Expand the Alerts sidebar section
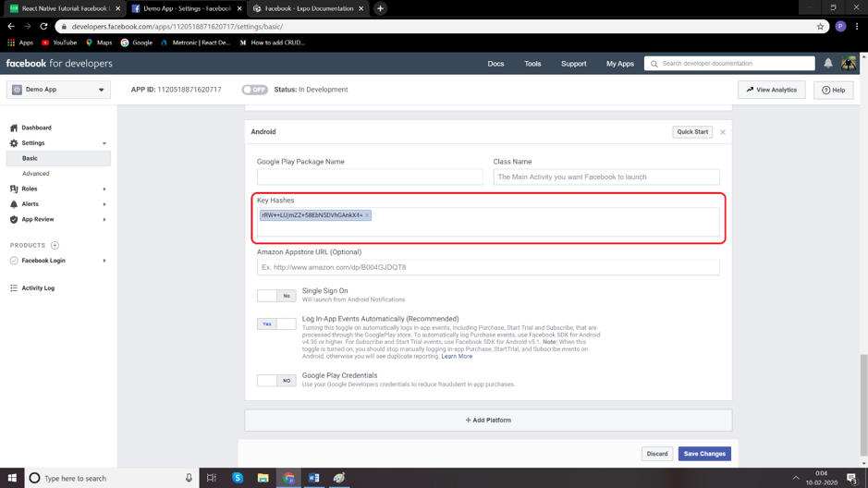 coord(104,204)
